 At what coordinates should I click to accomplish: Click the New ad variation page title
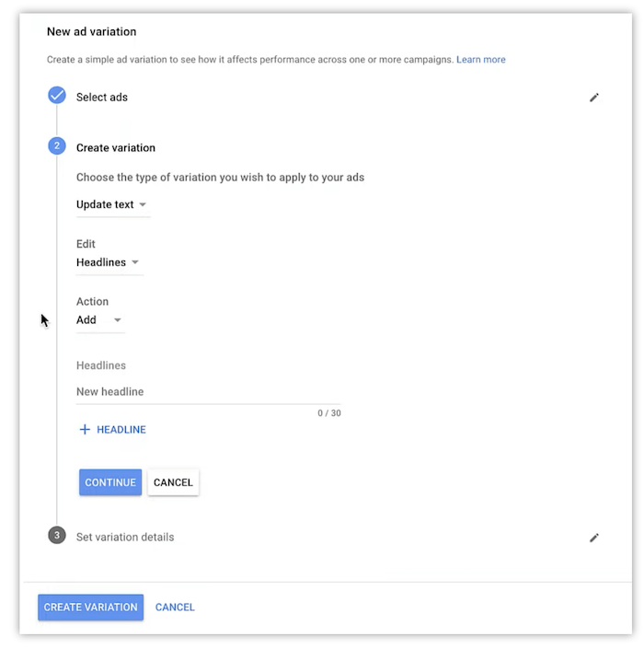tap(91, 31)
